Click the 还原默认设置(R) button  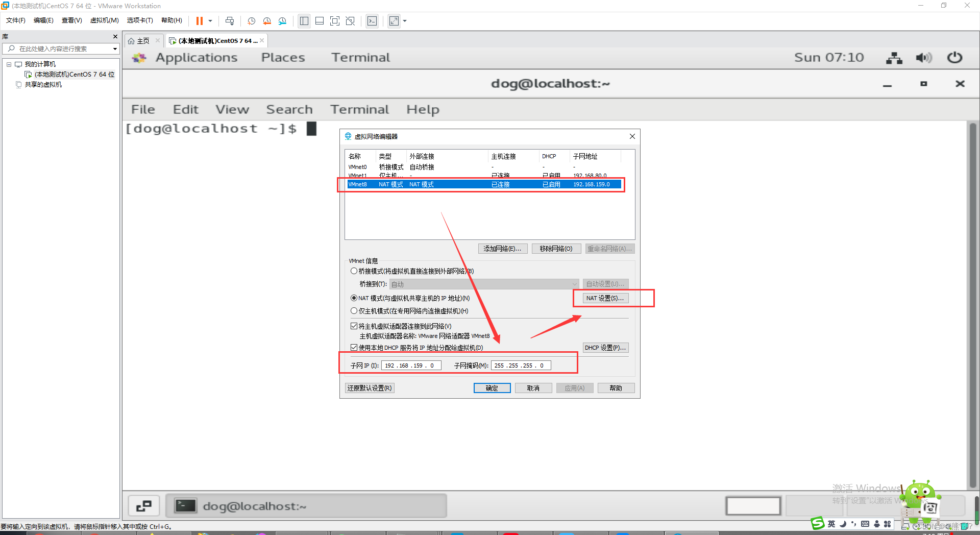coord(370,388)
